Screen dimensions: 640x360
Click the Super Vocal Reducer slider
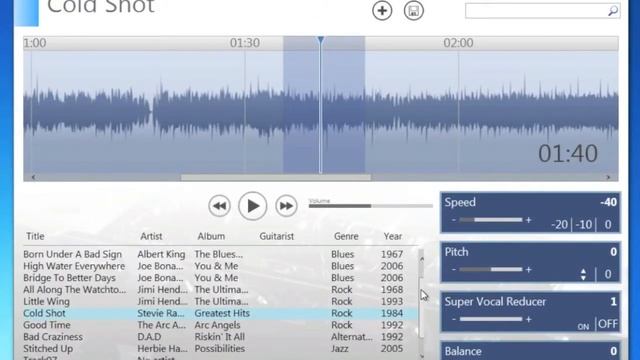pos(491,319)
